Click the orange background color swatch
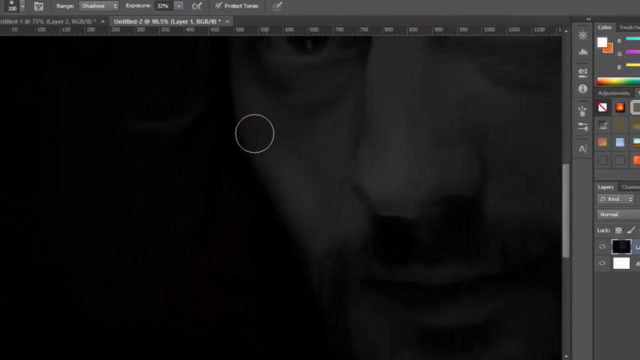Viewport: 640px width, 360px height. (x=609, y=49)
